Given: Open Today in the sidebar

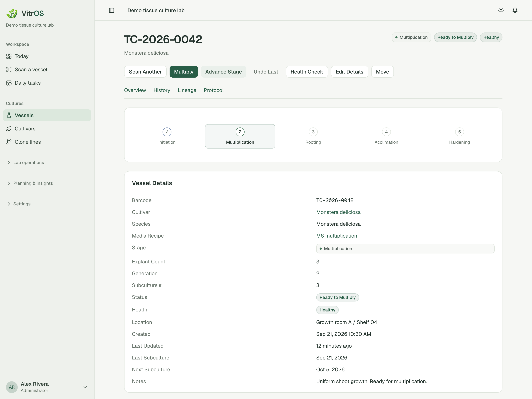Looking at the screenshot, I should tap(47, 56).
